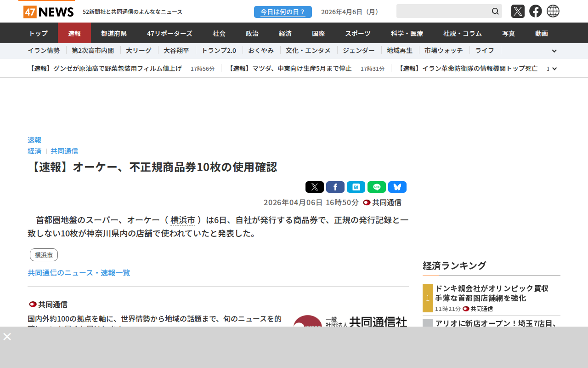
Task: Open the 文化・エンタメ topic link
Action: pyautogui.click(x=308, y=51)
